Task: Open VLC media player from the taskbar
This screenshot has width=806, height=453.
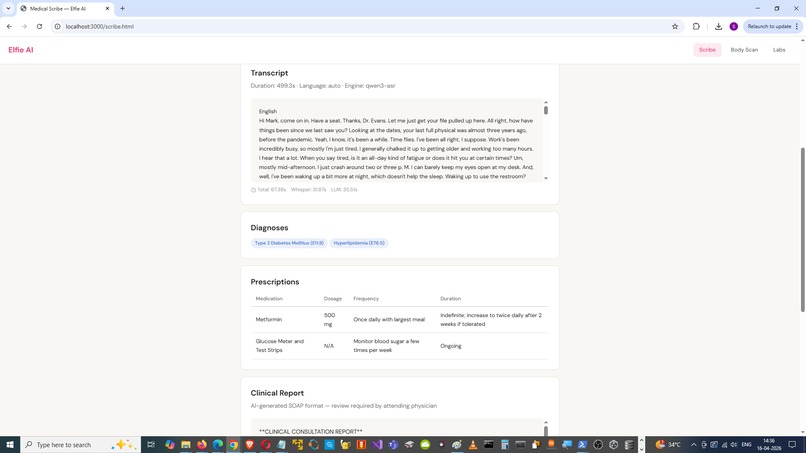Action: click(472, 445)
